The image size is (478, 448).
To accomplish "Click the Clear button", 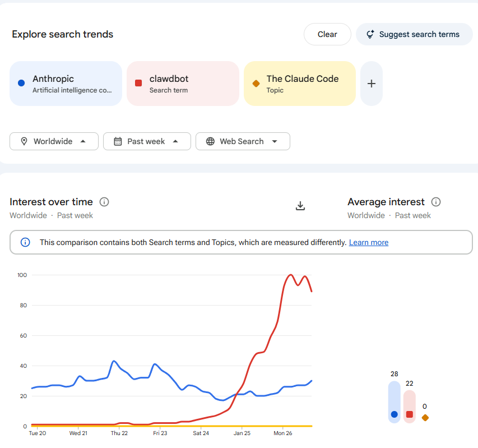I will 327,34.
